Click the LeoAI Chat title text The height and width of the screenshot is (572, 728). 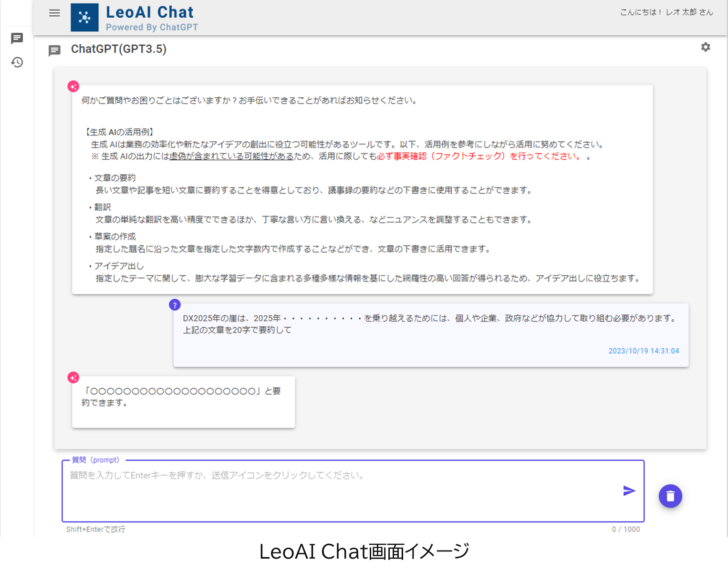coord(150,12)
